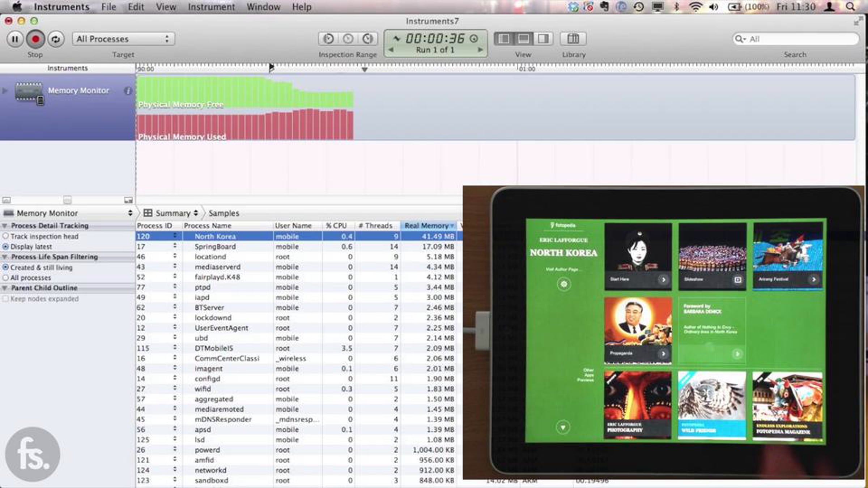Viewport: 868px width, 488px height.
Task: Pause the Instruments recording
Action: (x=15, y=39)
